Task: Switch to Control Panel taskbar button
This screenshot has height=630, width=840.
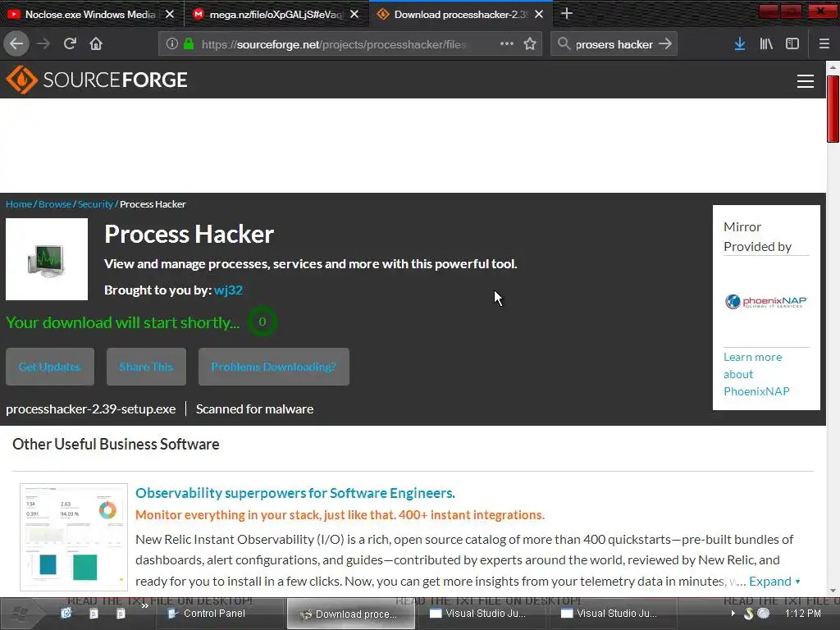Action: click(220, 614)
